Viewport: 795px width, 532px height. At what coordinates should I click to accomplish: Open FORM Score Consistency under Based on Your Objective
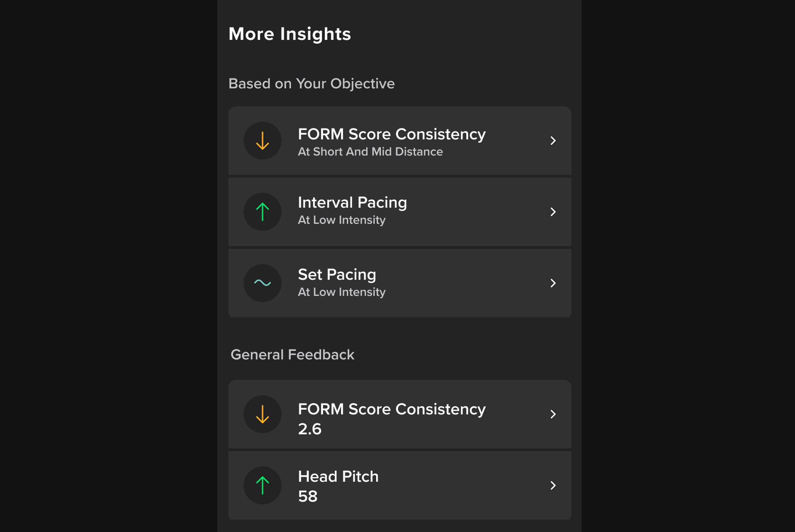[391, 134]
